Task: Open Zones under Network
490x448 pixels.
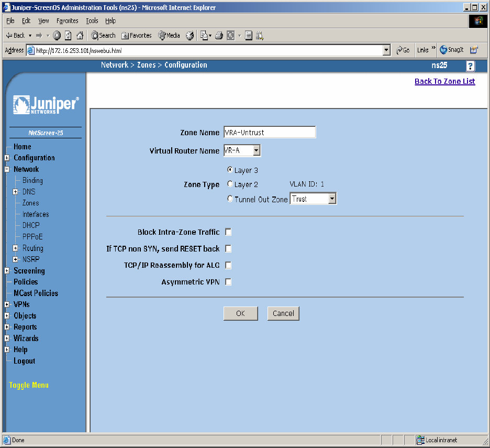Action: click(x=30, y=203)
